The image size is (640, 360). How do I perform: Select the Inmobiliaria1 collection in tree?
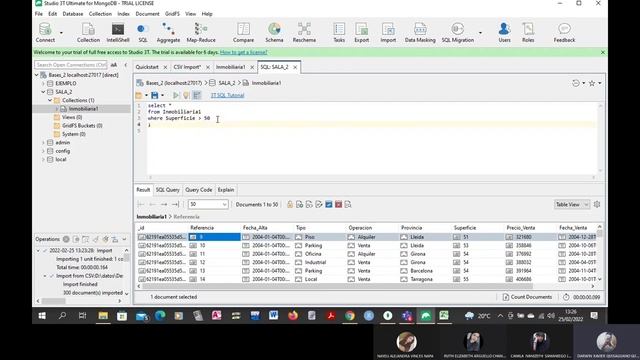pyautogui.click(x=83, y=109)
